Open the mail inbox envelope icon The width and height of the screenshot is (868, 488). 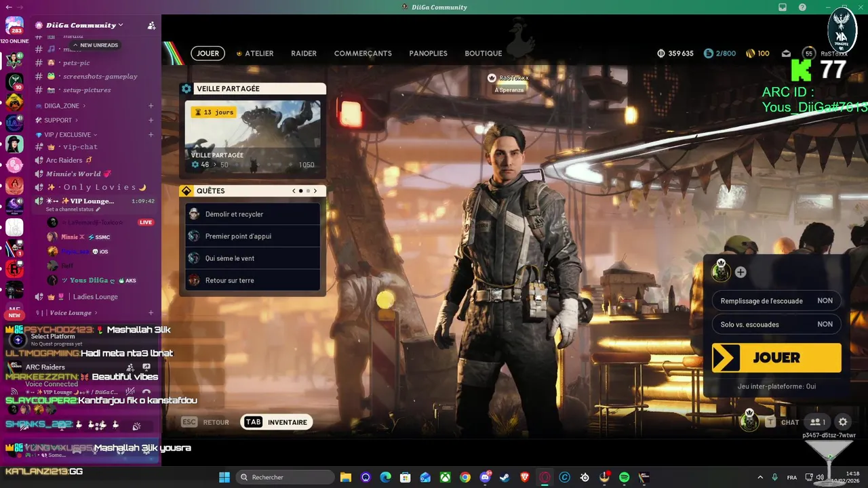[787, 54]
